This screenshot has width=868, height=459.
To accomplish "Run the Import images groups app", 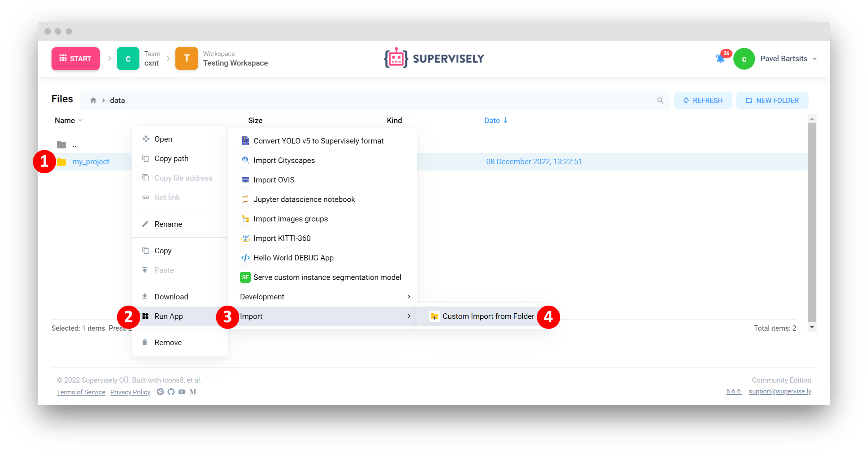I will (291, 219).
